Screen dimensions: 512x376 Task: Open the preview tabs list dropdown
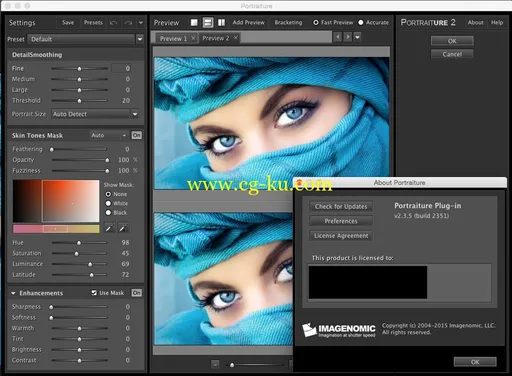(x=357, y=37)
